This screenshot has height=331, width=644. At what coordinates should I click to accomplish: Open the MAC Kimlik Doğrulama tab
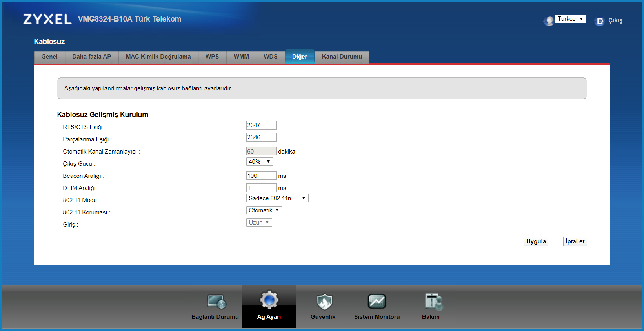point(158,57)
